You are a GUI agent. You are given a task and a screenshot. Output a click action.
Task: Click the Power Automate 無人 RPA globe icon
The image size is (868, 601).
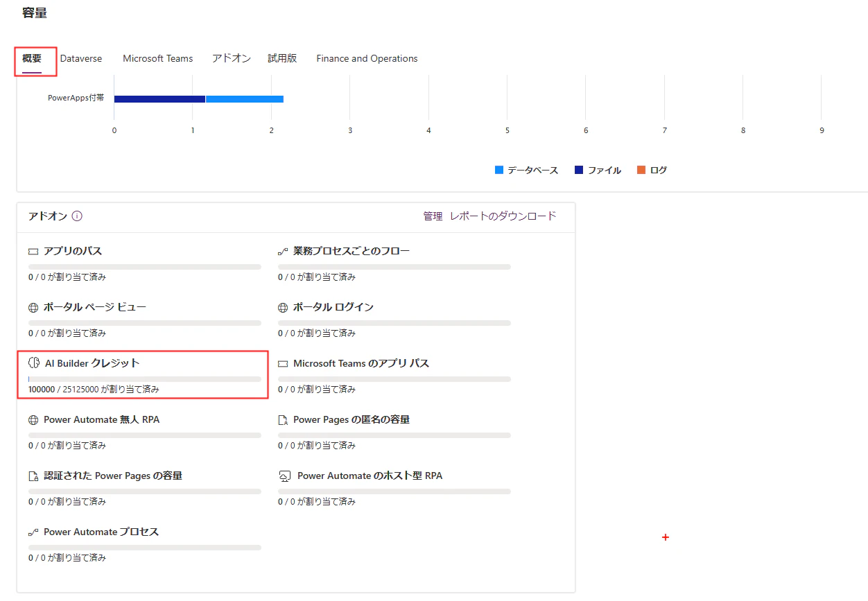tap(33, 420)
